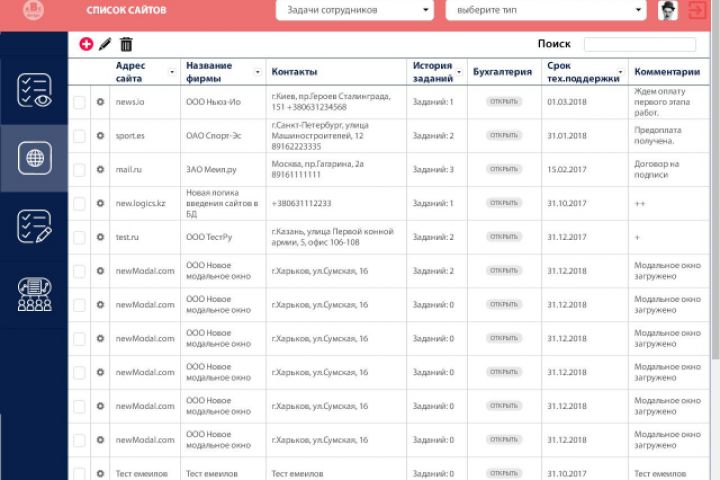Tick the checkbox for news.io row
Viewport: 720px width, 480px height.
[79, 102]
